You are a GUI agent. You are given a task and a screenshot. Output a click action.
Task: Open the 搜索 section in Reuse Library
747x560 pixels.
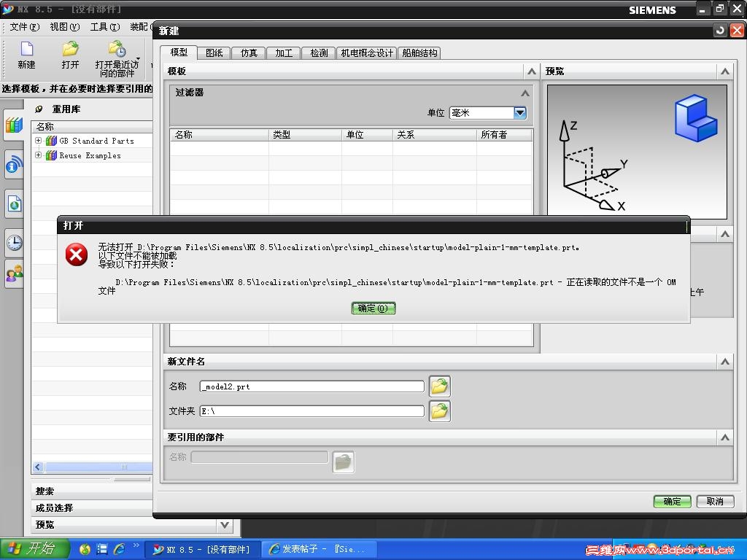click(93, 491)
